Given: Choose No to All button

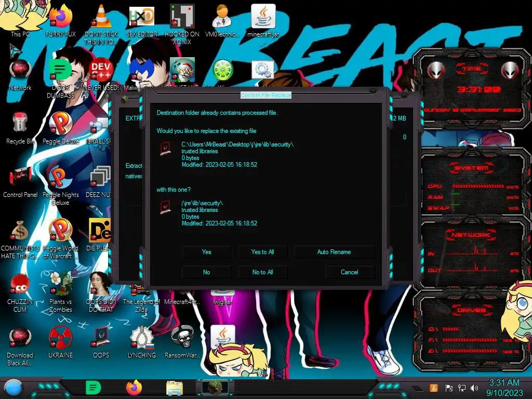Looking at the screenshot, I should click(262, 272).
